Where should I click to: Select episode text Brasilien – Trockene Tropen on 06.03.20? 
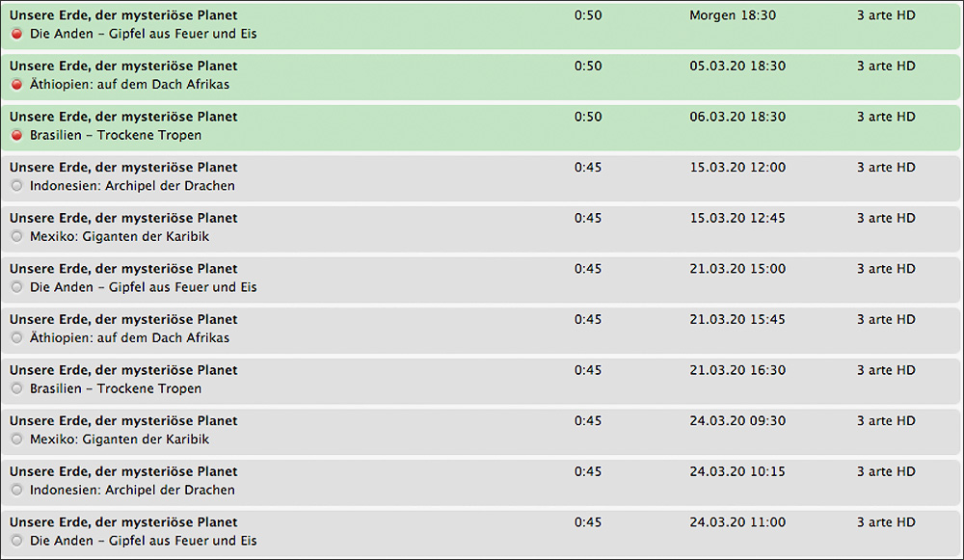[x=116, y=135]
